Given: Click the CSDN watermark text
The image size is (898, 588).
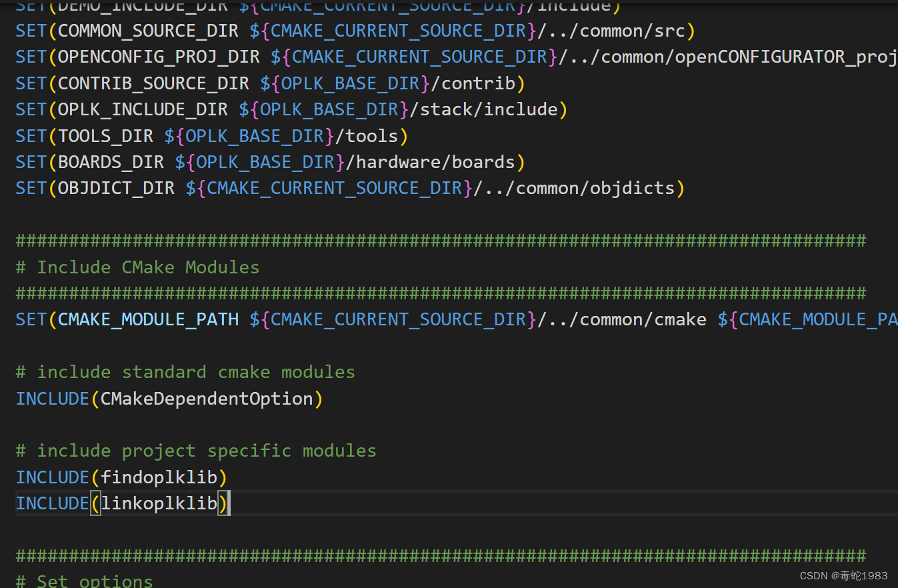Looking at the screenshot, I should pyautogui.click(x=843, y=576).
